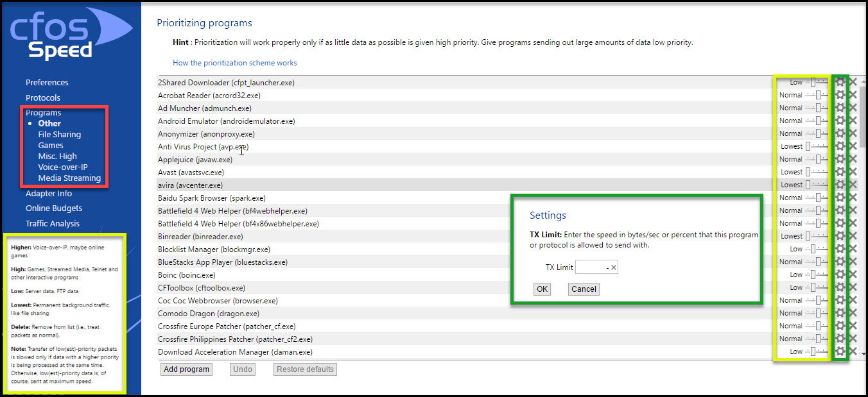Open BlueStacks App Player settings gear

(840, 262)
